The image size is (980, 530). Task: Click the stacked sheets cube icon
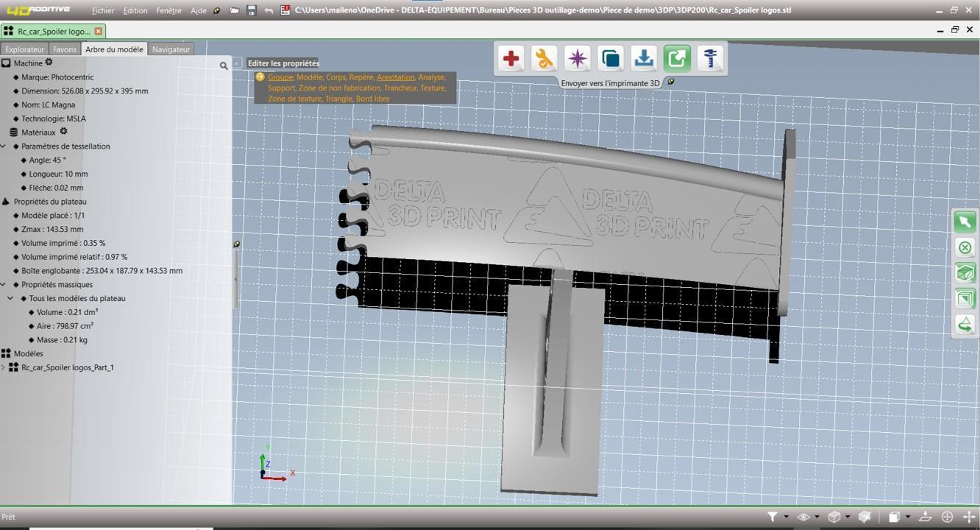[895, 517]
